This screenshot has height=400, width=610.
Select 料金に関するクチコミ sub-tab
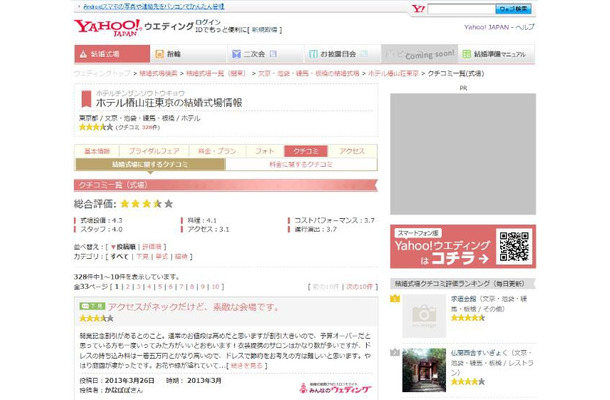[x=301, y=165]
